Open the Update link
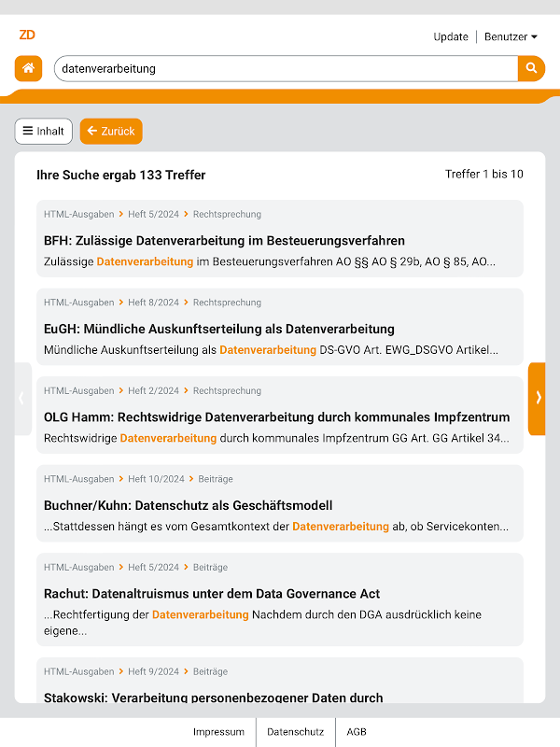Image resolution: width=560 pixels, height=747 pixels. (451, 36)
